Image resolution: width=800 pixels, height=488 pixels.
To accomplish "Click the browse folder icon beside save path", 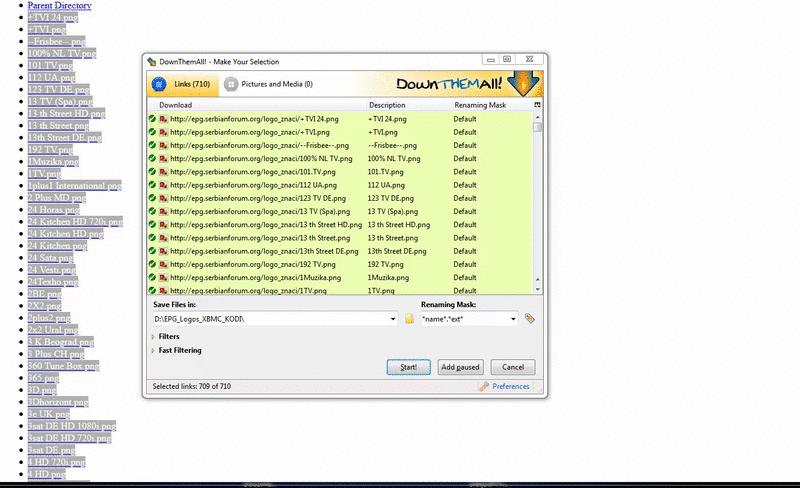I will 409,319.
